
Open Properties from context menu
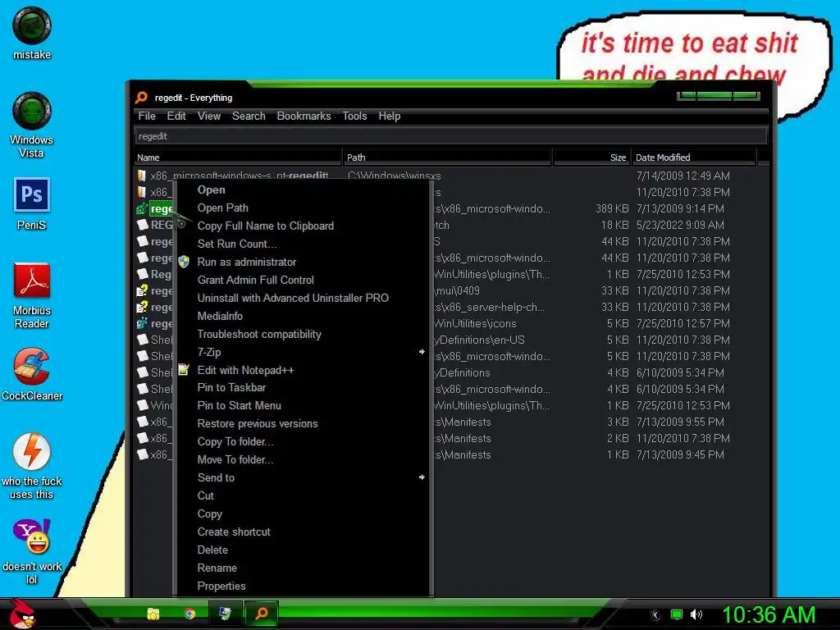[221, 586]
